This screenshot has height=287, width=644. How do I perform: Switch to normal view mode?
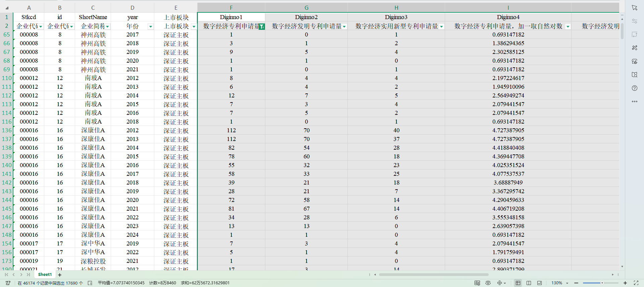[518, 283]
